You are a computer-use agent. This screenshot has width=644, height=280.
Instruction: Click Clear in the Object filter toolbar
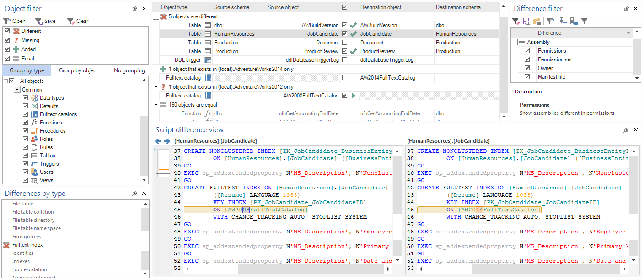(x=78, y=21)
